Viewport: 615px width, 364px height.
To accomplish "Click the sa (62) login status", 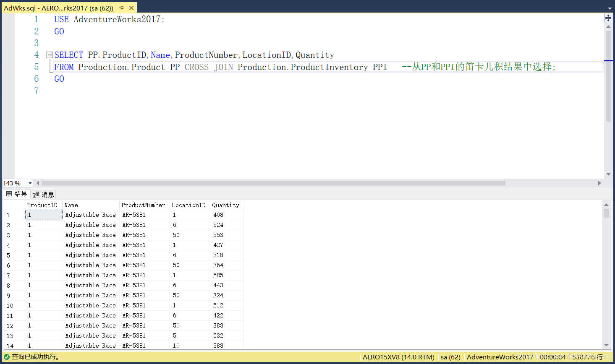I will (450, 357).
